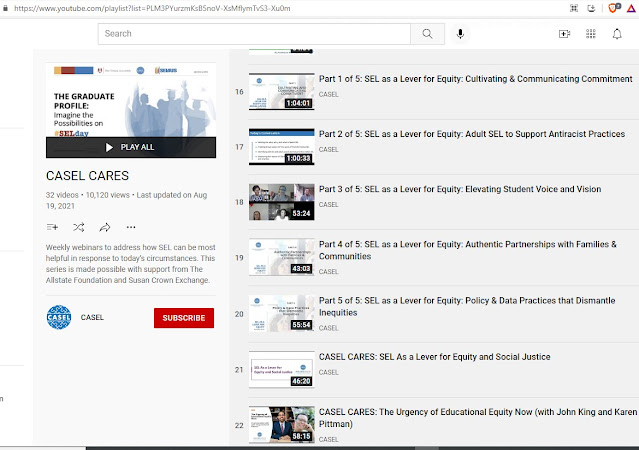Click thumbnail of video 22 (58:15)

coord(282,425)
